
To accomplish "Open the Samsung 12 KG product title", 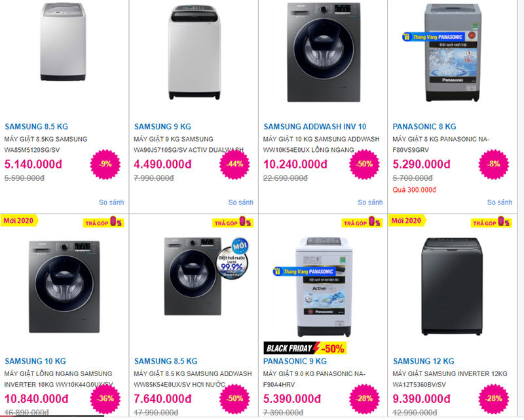I will (423, 361).
